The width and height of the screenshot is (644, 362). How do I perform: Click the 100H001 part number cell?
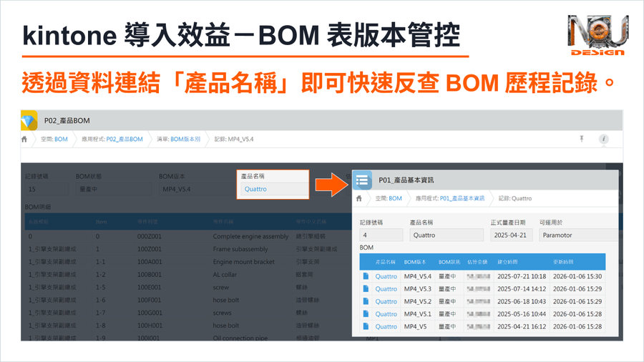pyautogui.click(x=150, y=326)
